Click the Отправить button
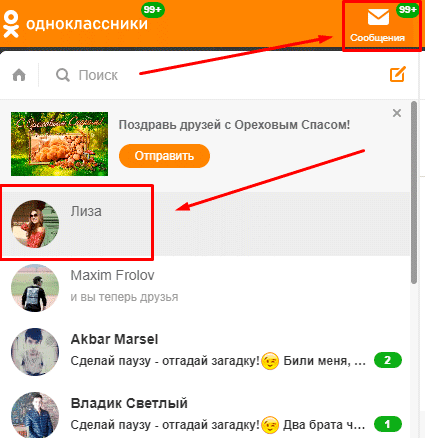The width and height of the screenshot is (425, 438). coord(164,156)
